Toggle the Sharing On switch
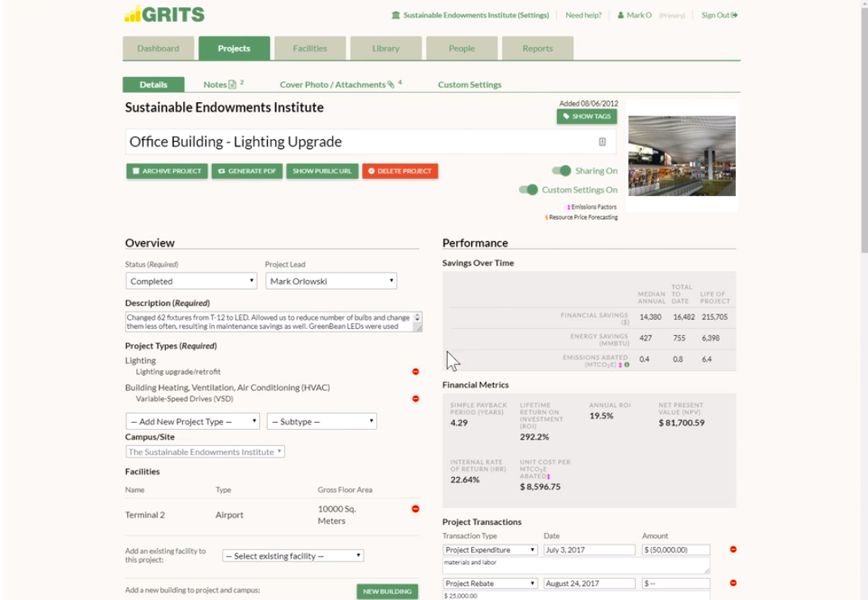The height and width of the screenshot is (600, 868). coord(561,171)
